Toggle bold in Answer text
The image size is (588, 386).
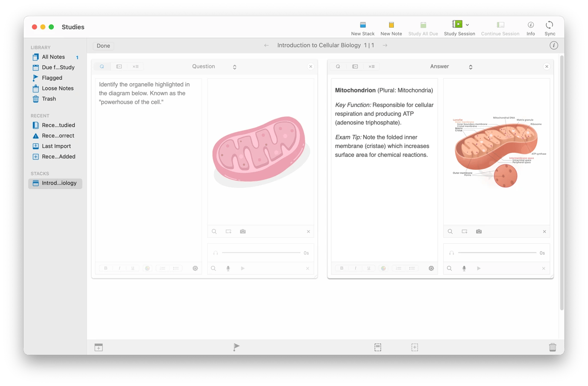(x=342, y=268)
